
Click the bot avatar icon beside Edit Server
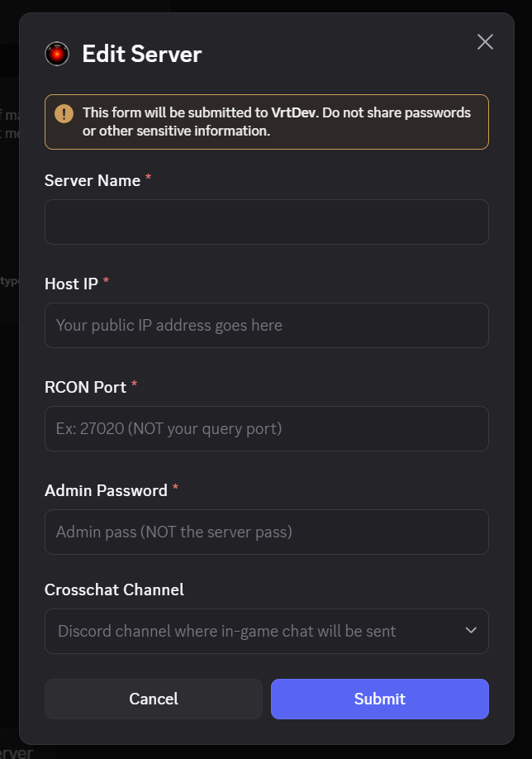pyautogui.click(x=56, y=55)
